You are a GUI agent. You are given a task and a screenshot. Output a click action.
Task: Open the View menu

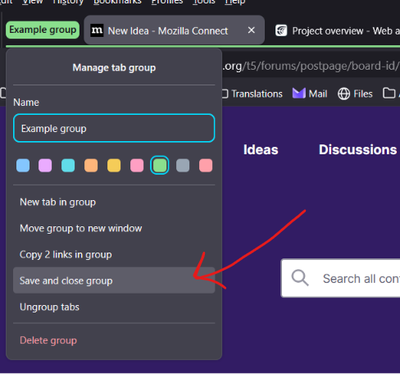click(x=33, y=2)
